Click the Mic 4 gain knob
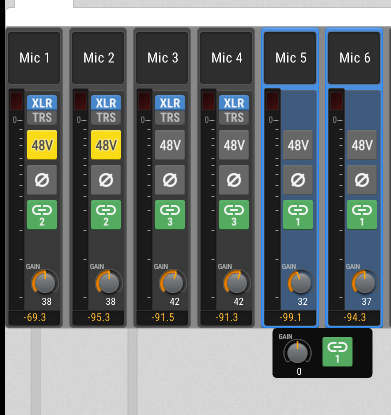The height and width of the screenshot is (415, 391). point(237,283)
